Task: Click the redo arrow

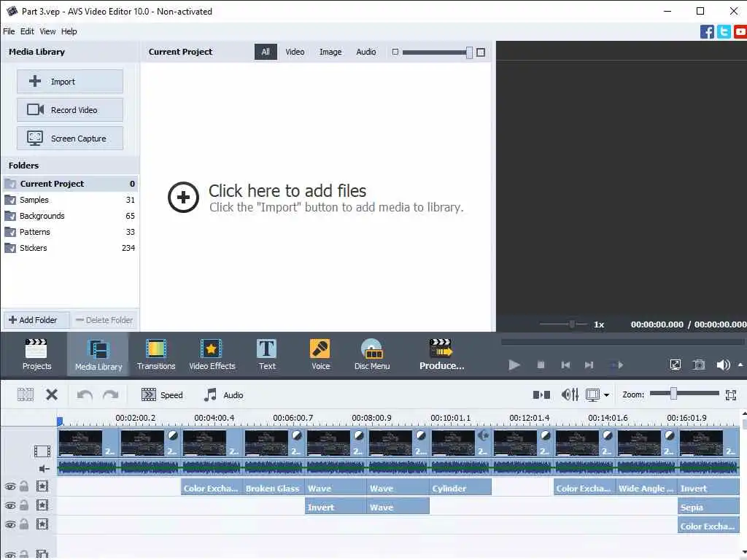Action: coord(111,394)
